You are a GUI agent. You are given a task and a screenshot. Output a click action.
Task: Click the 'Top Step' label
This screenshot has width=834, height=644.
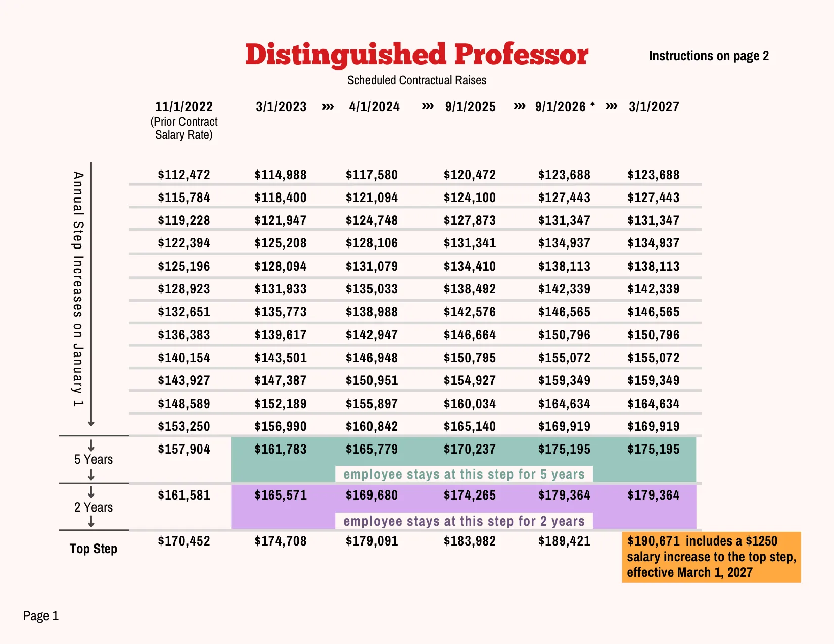tap(94, 549)
